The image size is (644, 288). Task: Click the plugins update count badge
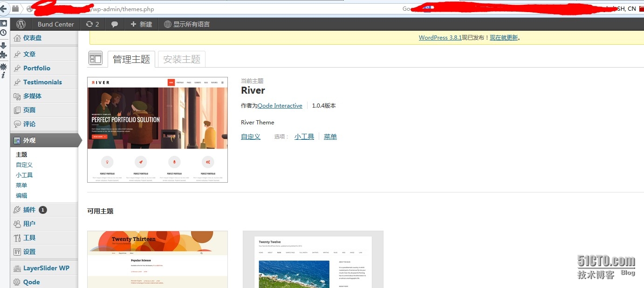click(x=43, y=210)
